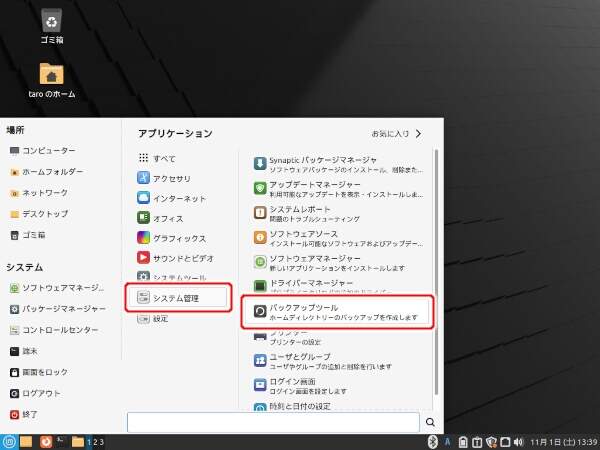Open the input method A indicator
Screen dimensions: 600x450
447,442
